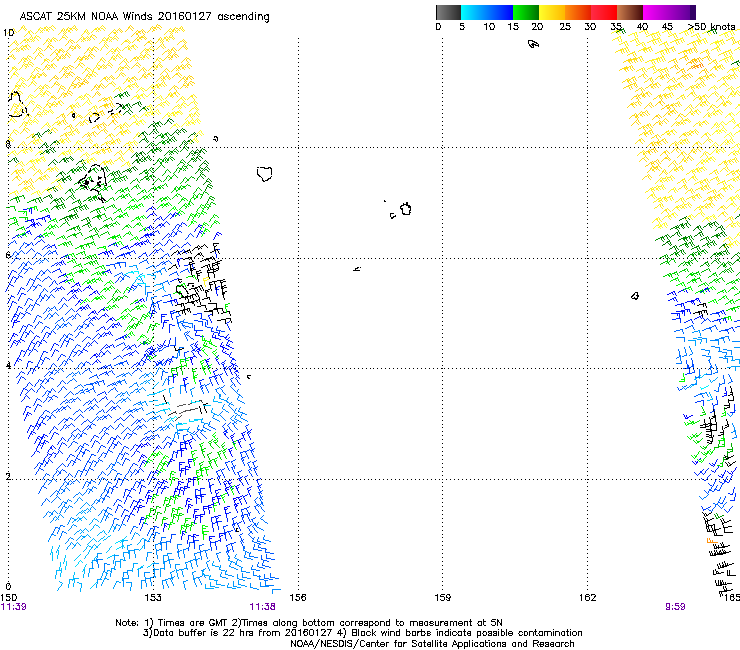This screenshot has height=650, width=740.
Task: Click the small island outline near 163E 5N
Action: (635, 296)
